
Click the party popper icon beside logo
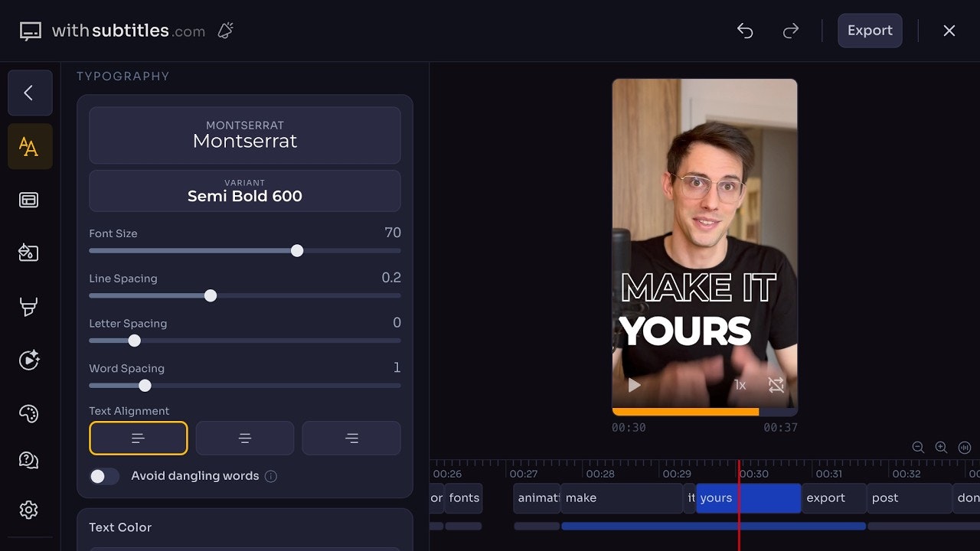coord(225,31)
